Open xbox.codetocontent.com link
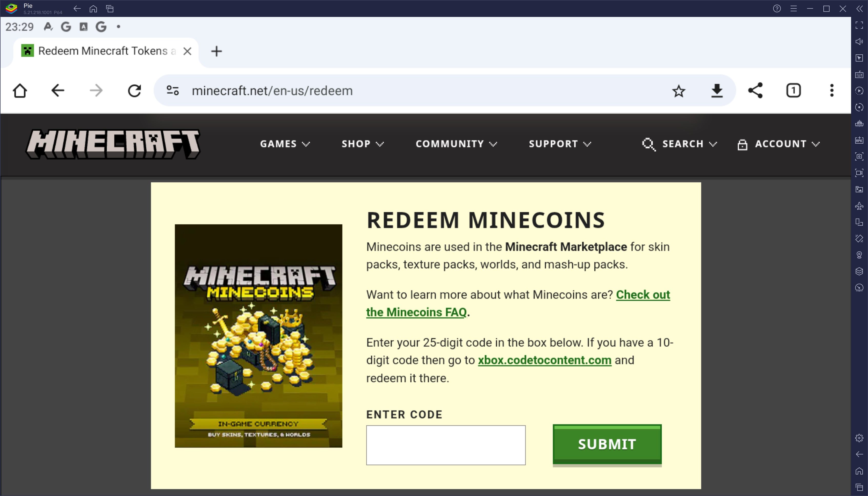 click(544, 360)
